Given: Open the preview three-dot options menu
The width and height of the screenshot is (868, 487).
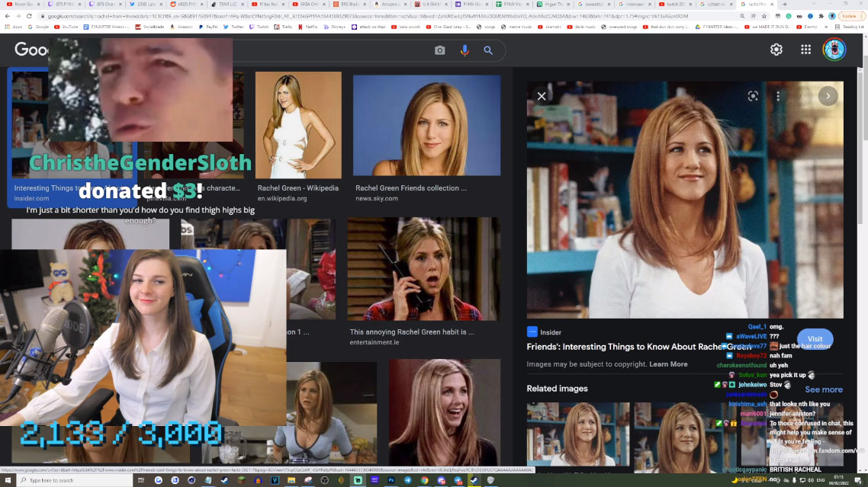Looking at the screenshot, I should pyautogui.click(x=778, y=96).
